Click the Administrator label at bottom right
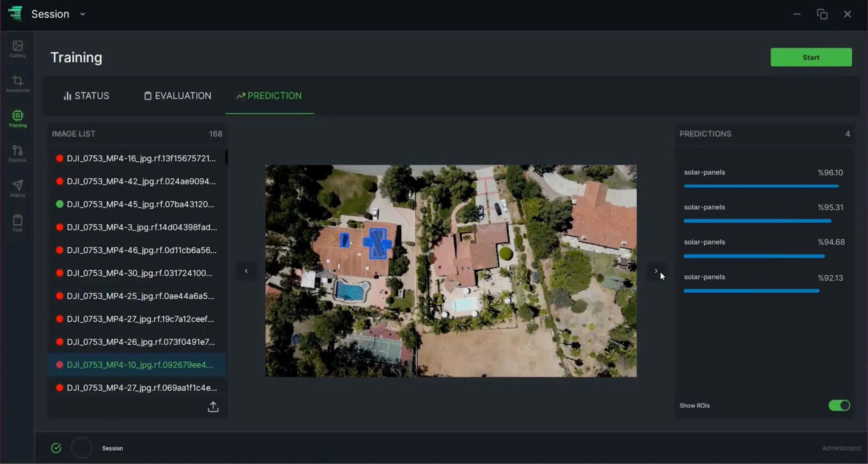 pyautogui.click(x=841, y=448)
